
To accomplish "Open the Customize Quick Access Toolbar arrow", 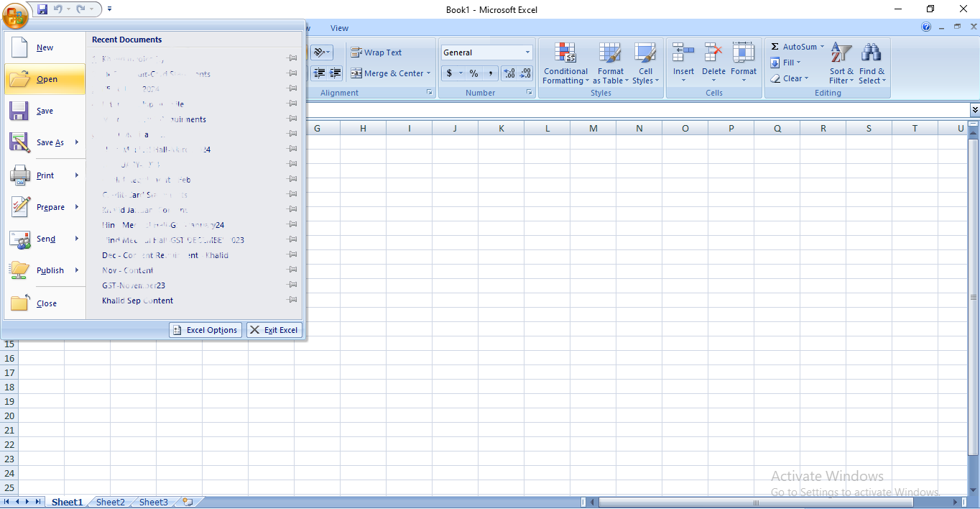I will click(109, 9).
